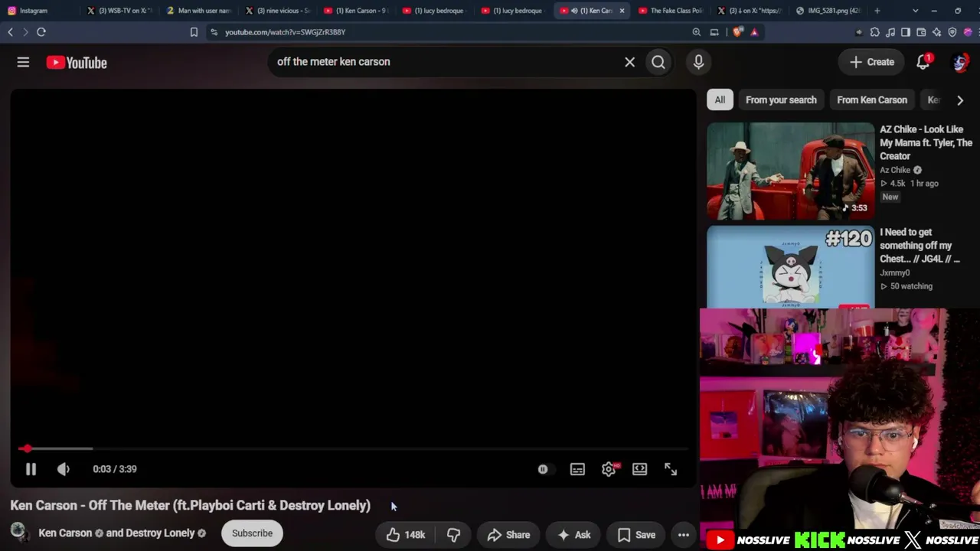The height and width of the screenshot is (551, 980).
Task: Switch to the WSB-TV on X tab
Action: coord(120,11)
